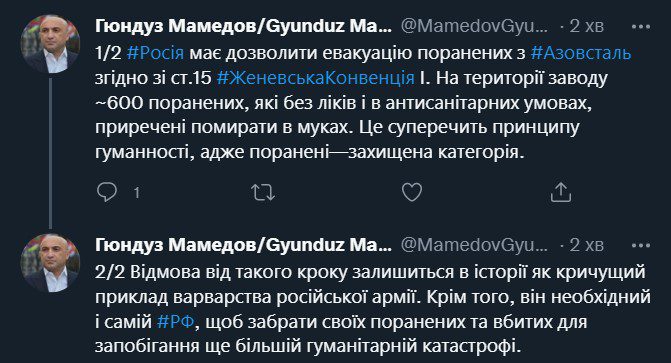Open second tweet's 2 хв timestamp
The width and height of the screenshot is (671, 363).
pyautogui.click(x=586, y=245)
